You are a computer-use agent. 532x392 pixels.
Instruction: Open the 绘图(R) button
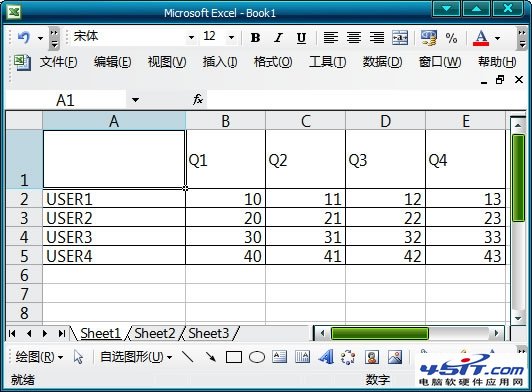pyautogui.click(x=39, y=357)
